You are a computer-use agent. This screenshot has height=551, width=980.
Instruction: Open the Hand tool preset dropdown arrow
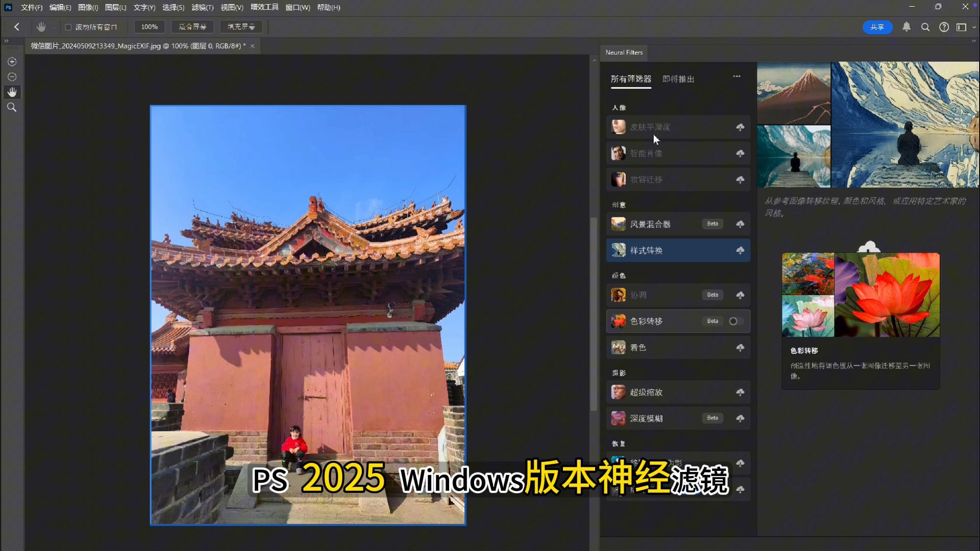[x=53, y=27]
